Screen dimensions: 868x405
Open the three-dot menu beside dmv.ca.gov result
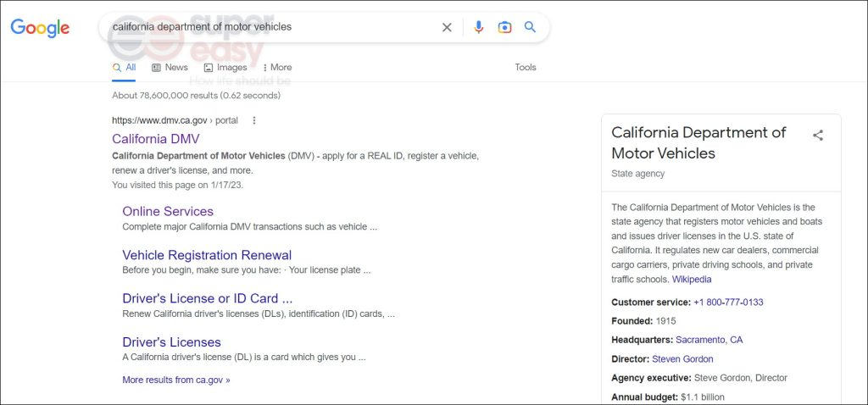(x=254, y=120)
